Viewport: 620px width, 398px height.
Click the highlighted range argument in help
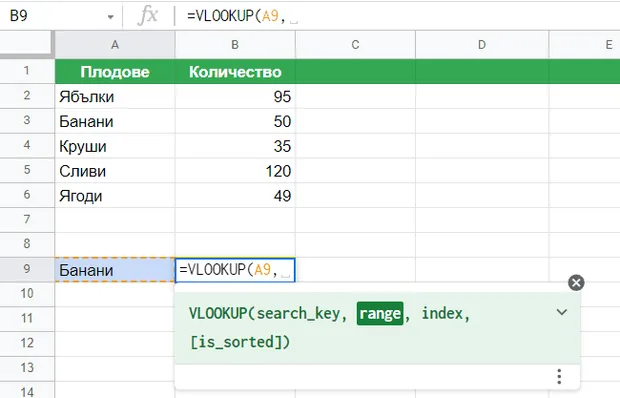point(380,313)
